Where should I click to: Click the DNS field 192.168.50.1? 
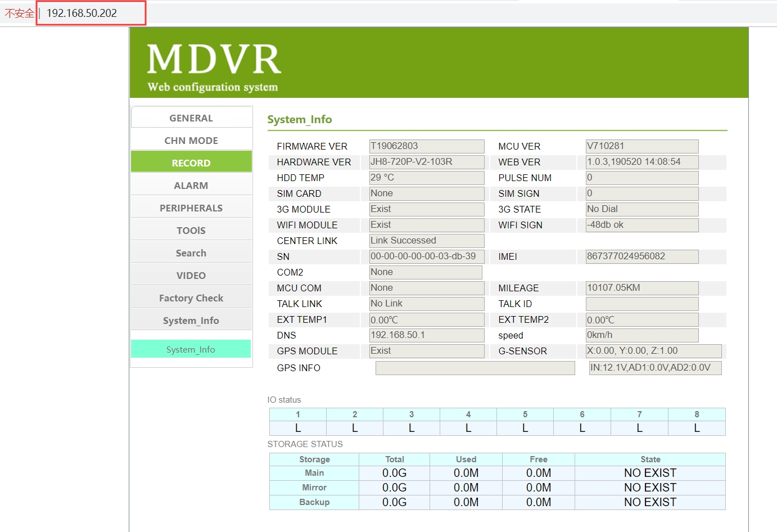click(427, 335)
